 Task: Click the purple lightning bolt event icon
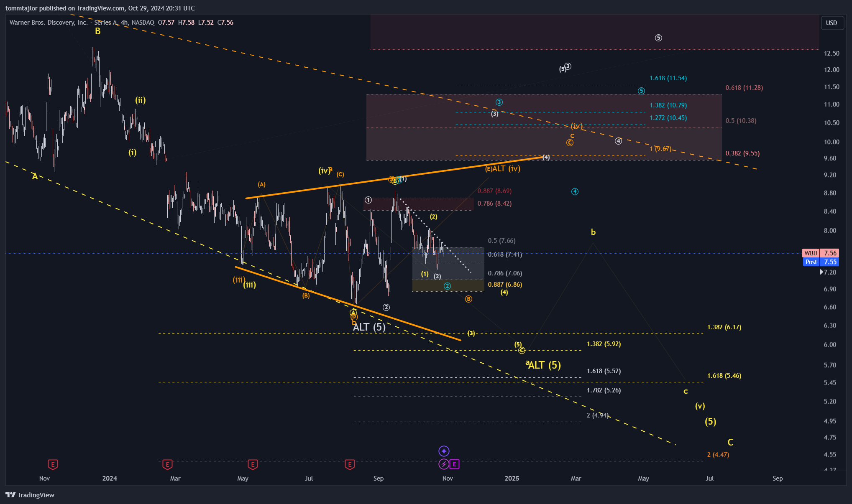tap(443, 464)
